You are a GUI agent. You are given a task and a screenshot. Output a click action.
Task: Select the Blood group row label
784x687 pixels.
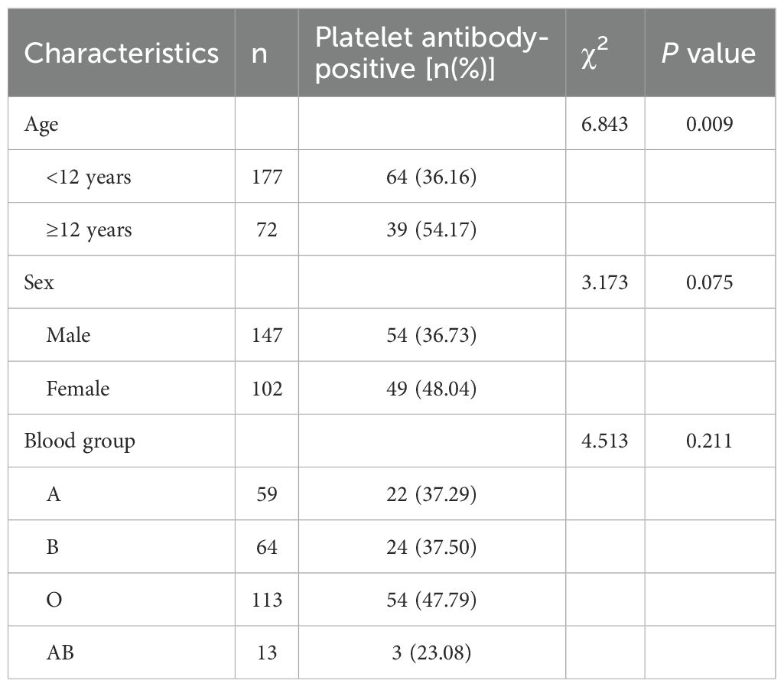pyautogui.click(x=79, y=441)
